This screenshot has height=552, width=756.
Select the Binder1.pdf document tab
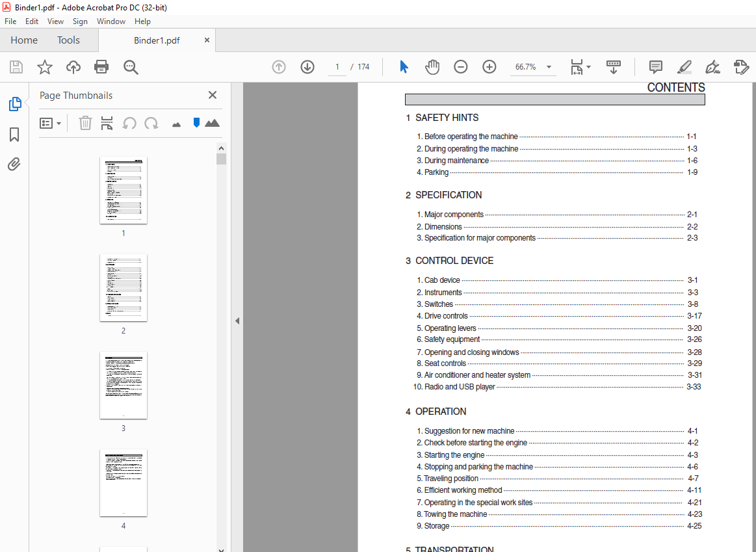coord(157,40)
